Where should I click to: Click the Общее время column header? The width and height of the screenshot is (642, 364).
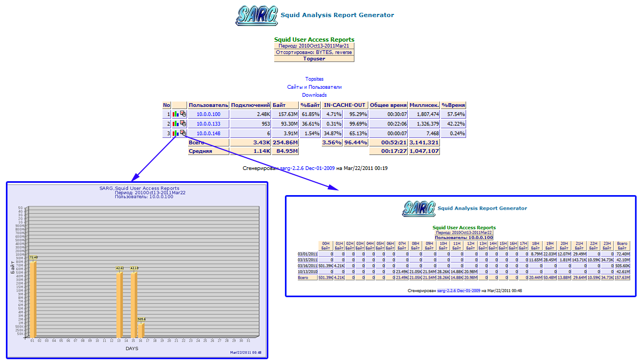point(389,105)
